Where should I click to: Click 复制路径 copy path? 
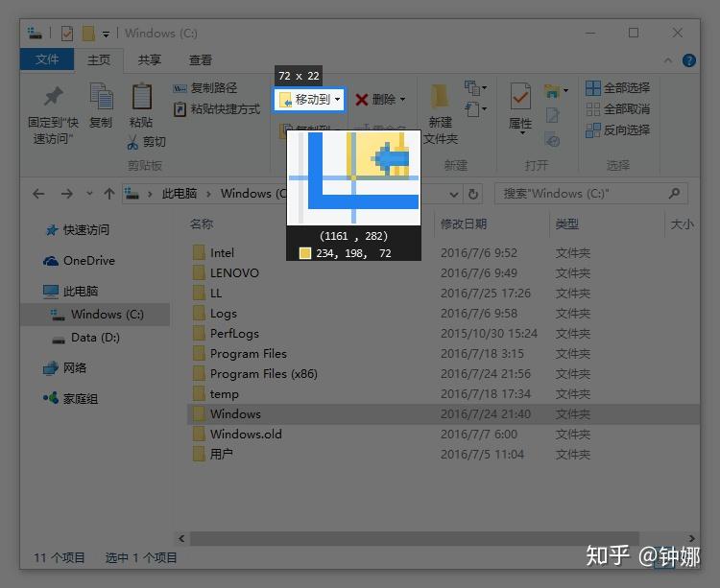[204, 87]
